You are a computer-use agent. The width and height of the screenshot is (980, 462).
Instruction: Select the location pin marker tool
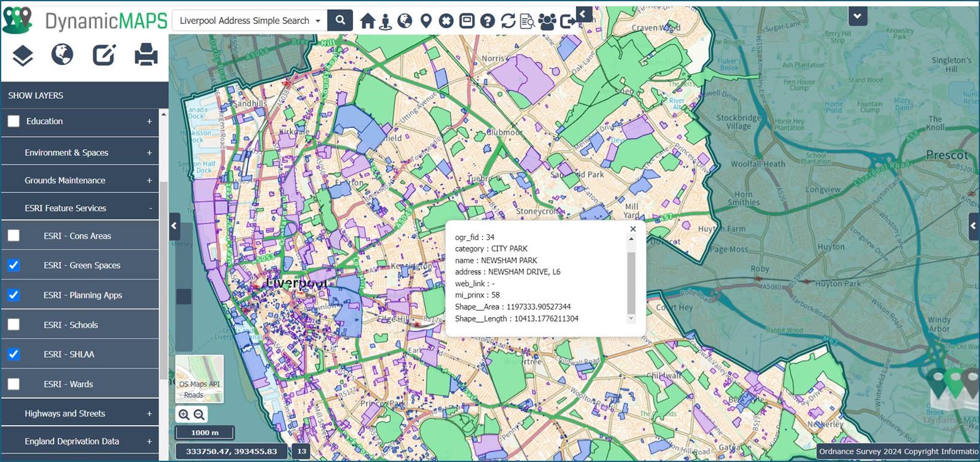pos(426,21)
